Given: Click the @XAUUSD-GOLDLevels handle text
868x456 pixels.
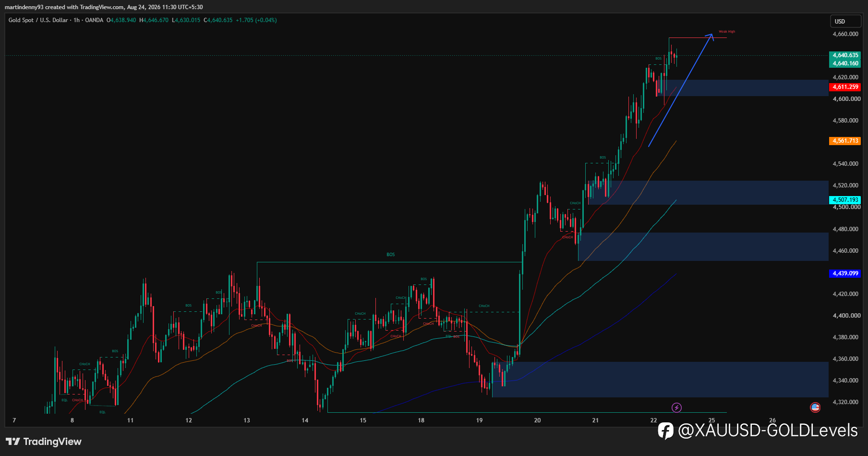Looking at the screenshot, I should pyautogui.click(x=768, y=431).
